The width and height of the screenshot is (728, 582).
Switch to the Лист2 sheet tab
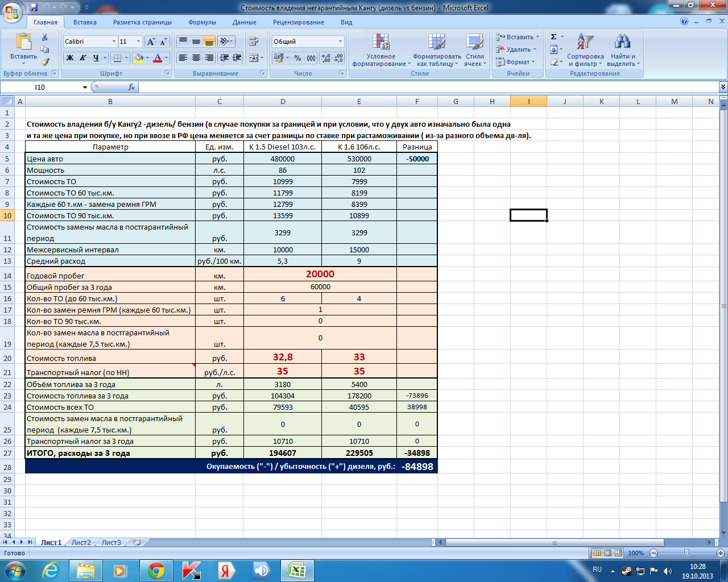[81, 543]
